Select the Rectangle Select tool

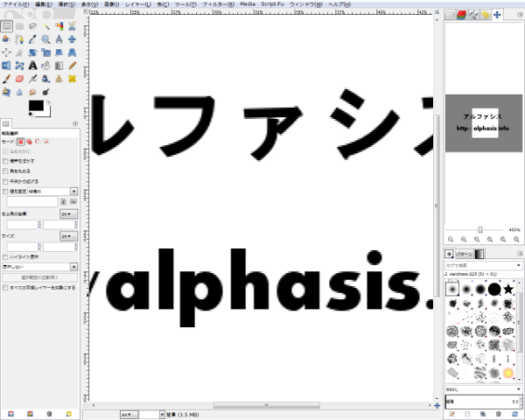click(7, 26)
